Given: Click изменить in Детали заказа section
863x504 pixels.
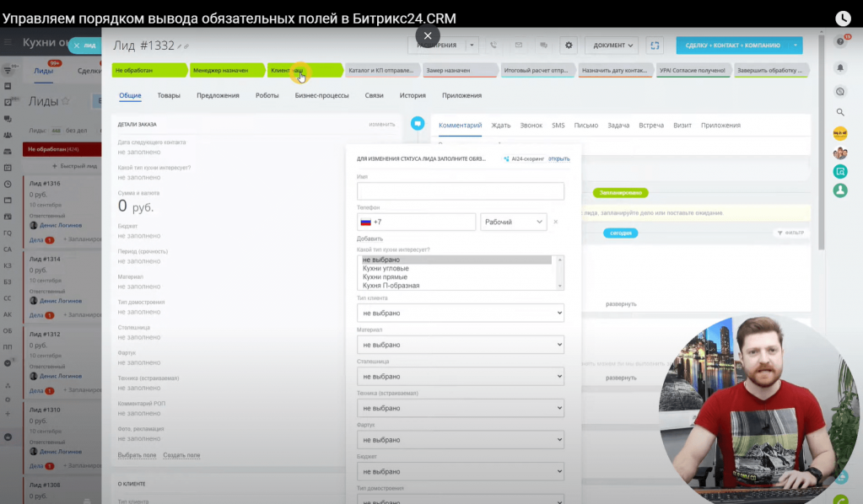Looking at the screenshot, I should coord(382,124).
